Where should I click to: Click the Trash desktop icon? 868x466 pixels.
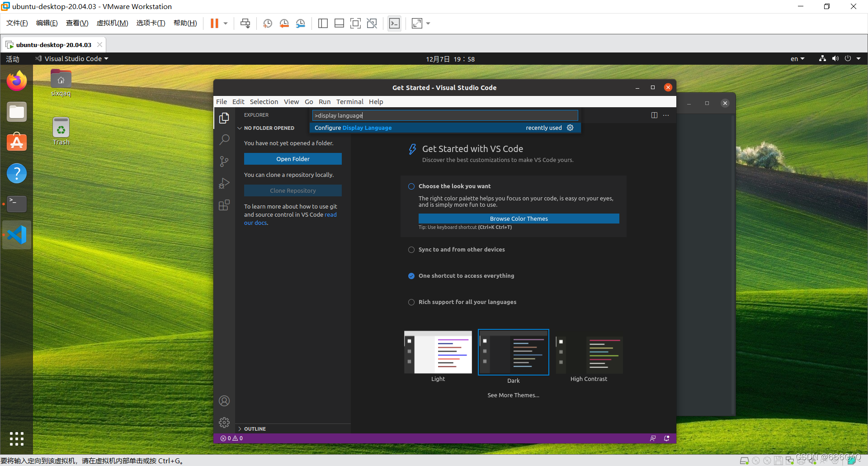point(61,132)
